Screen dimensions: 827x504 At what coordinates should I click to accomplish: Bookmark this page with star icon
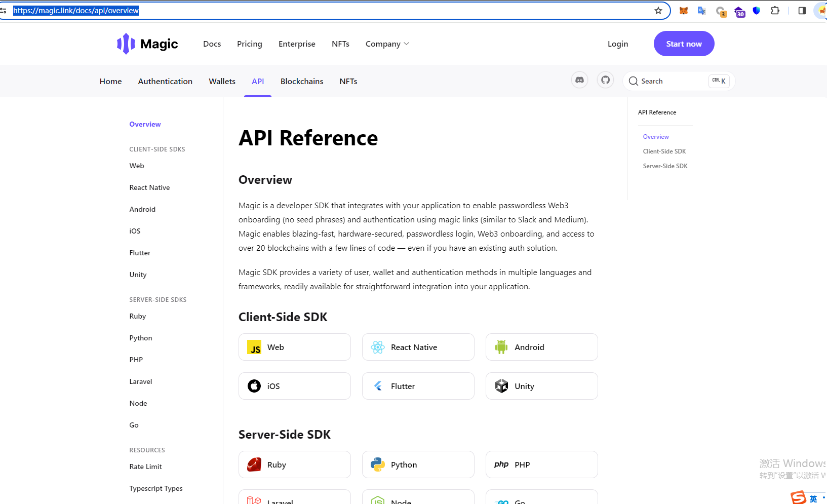(658, 11)
